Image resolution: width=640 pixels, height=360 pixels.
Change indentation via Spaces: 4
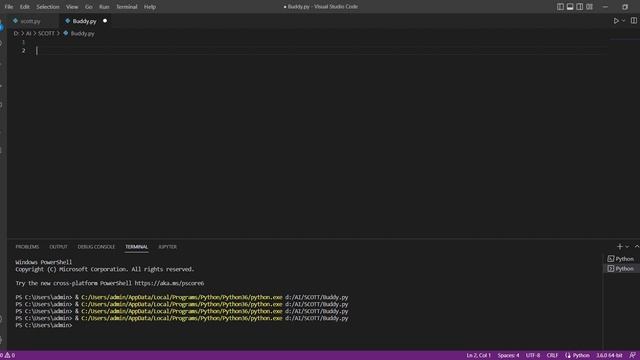pyautogui.click(x=508, y=356)
